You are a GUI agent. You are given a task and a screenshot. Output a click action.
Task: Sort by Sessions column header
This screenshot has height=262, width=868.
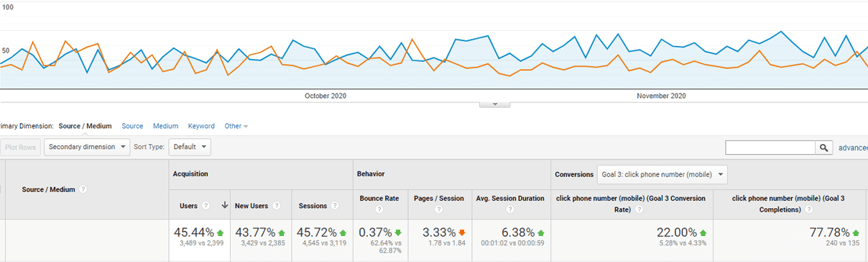313,206
